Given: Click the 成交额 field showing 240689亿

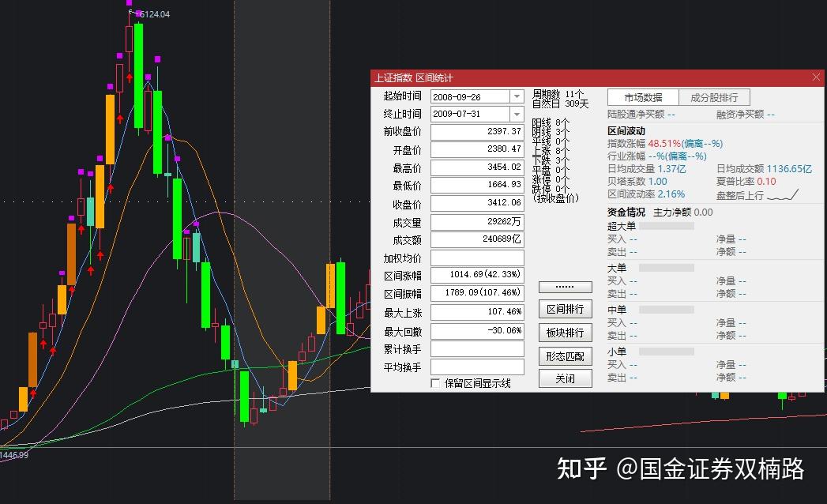Looking at the screenshot, I should pyautogui.click(x=477, y=239).
